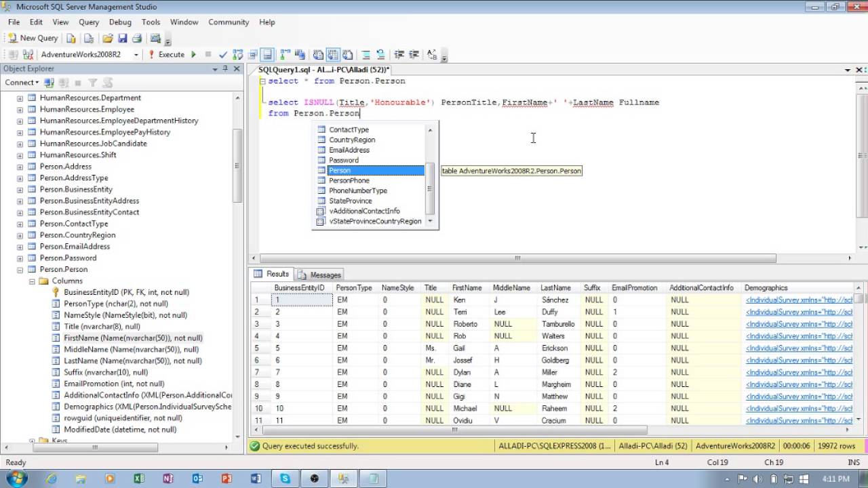This screenshot has height=488, width=868.
Task: Select BusinessEntityID primary key column
Action: (126, 292)
